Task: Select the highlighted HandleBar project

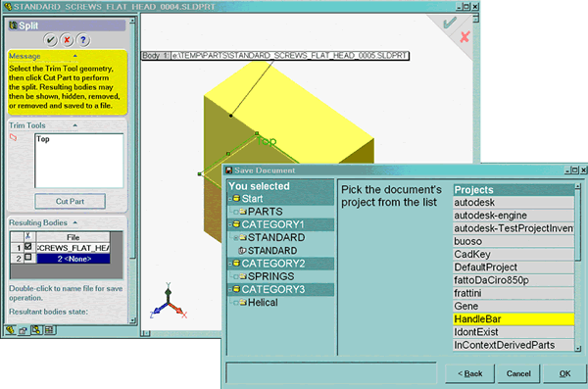Action: [x=514, y=319]
